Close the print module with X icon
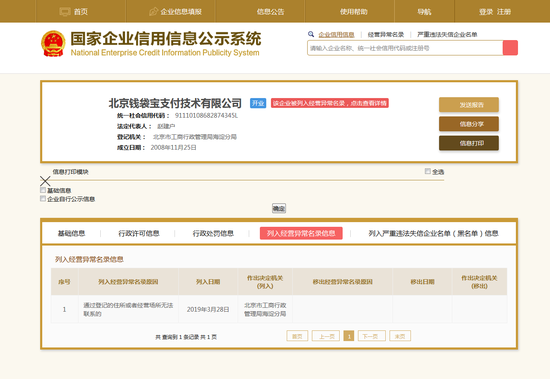 click(45, 181)
